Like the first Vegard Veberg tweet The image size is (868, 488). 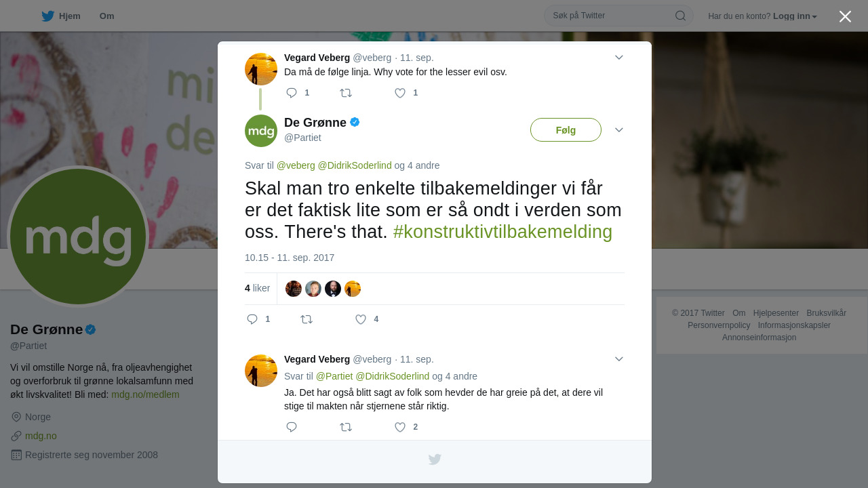(x=400, y=93)
